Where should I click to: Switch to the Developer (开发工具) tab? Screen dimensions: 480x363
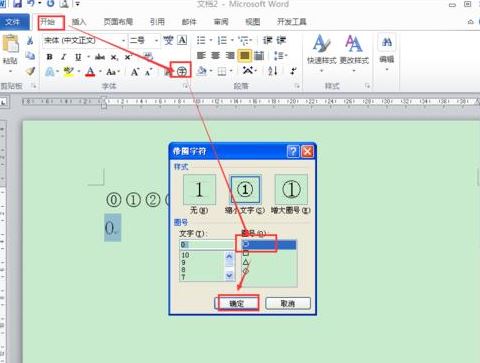tap(292, 22)
